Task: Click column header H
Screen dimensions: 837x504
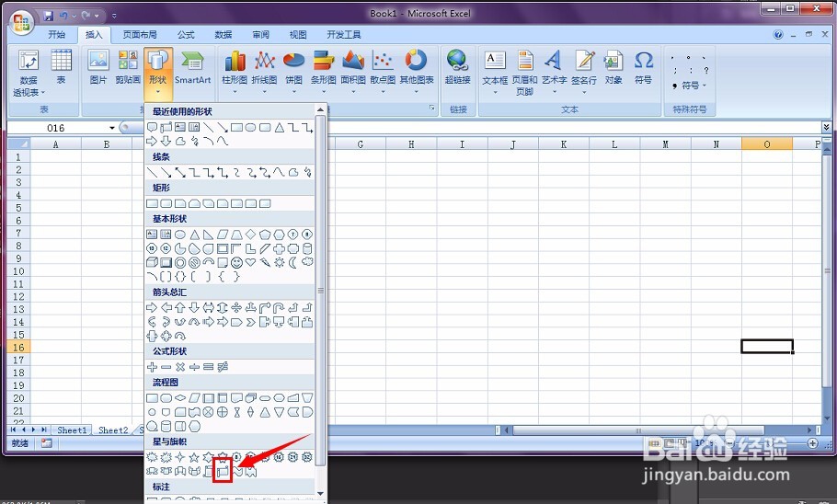Action: coord(411,144)
